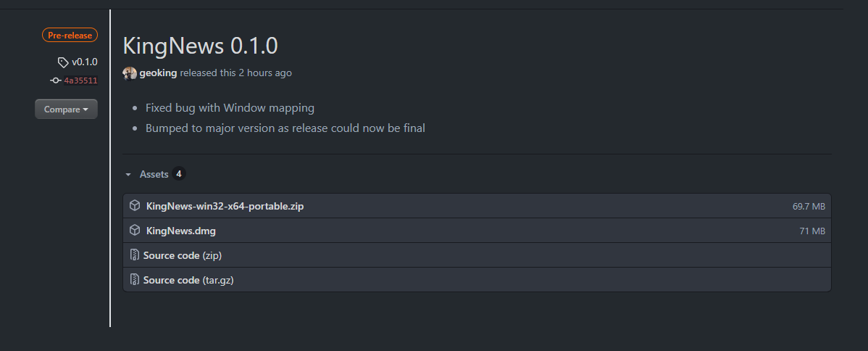Click package icon next to KingNews.dmg
This screenshot has width=868, height=351.
click(135, 231)
